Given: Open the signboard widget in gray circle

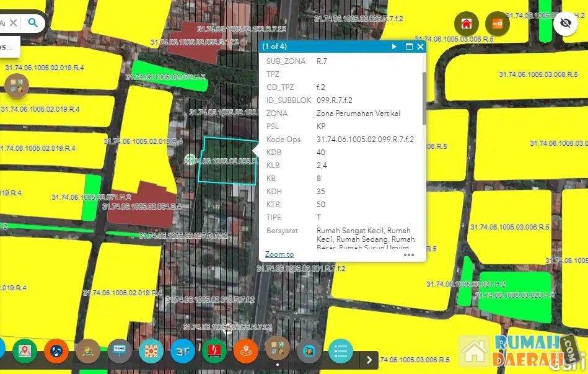Looking at the screenshot, I should [x=120, y=351].
